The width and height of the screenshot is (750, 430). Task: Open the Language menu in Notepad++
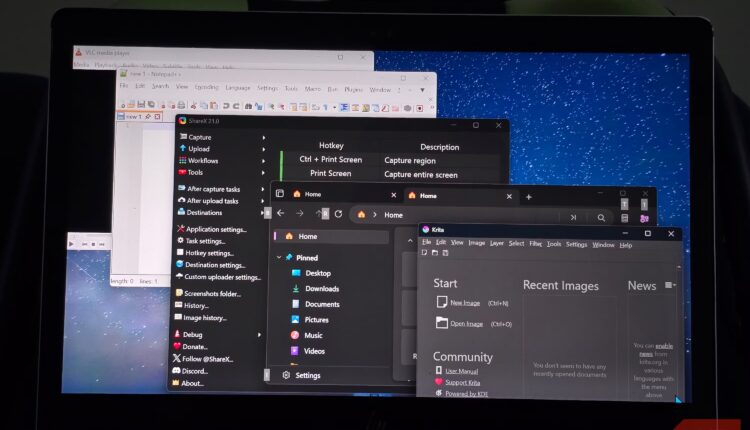pos(238,88)
